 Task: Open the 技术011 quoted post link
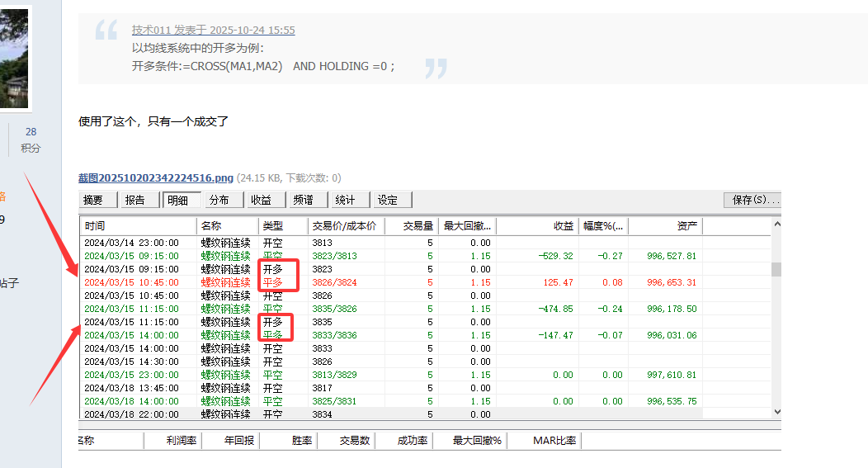tap(213, 30)
